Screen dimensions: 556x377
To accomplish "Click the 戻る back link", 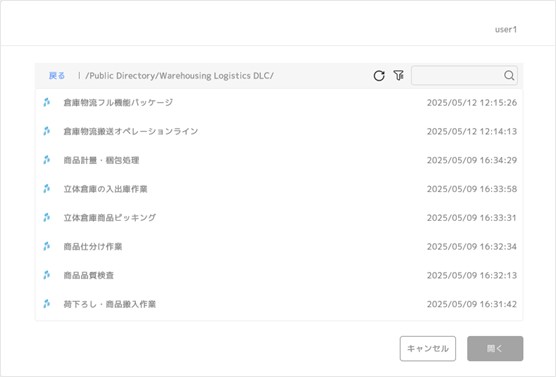I will click(57, 76).
